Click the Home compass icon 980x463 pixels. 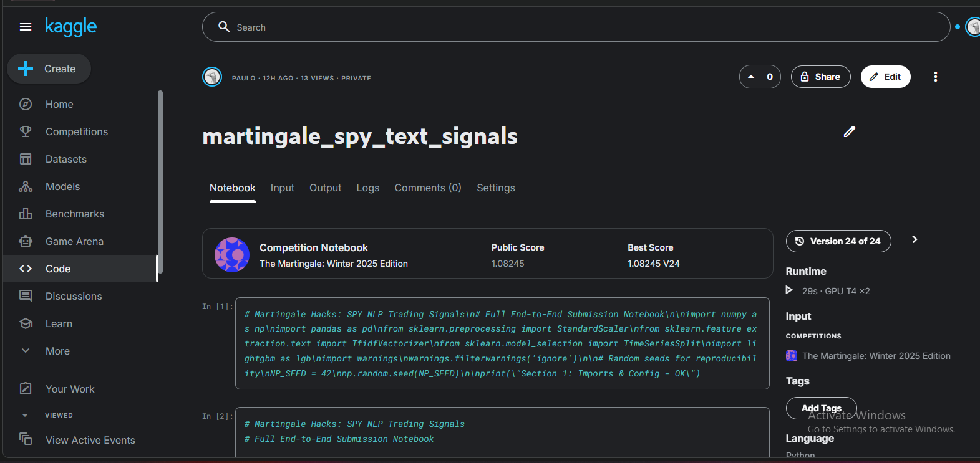[x=26, y=104]
